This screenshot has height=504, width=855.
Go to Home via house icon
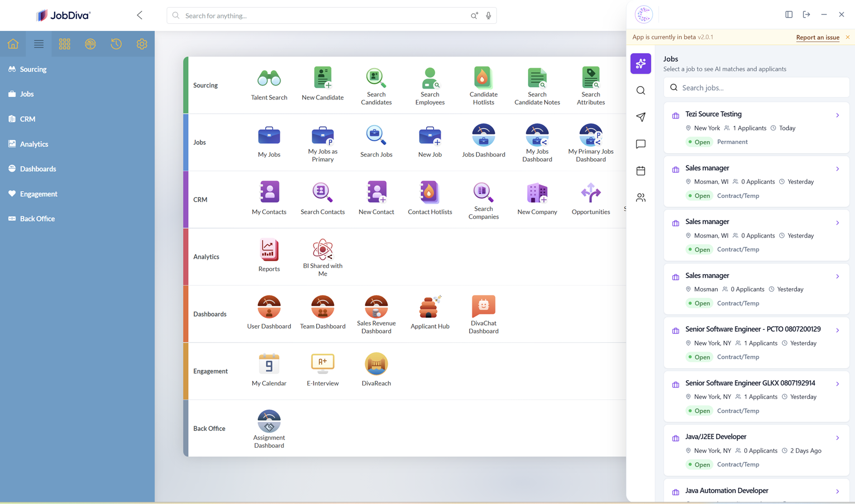(13, 44)
